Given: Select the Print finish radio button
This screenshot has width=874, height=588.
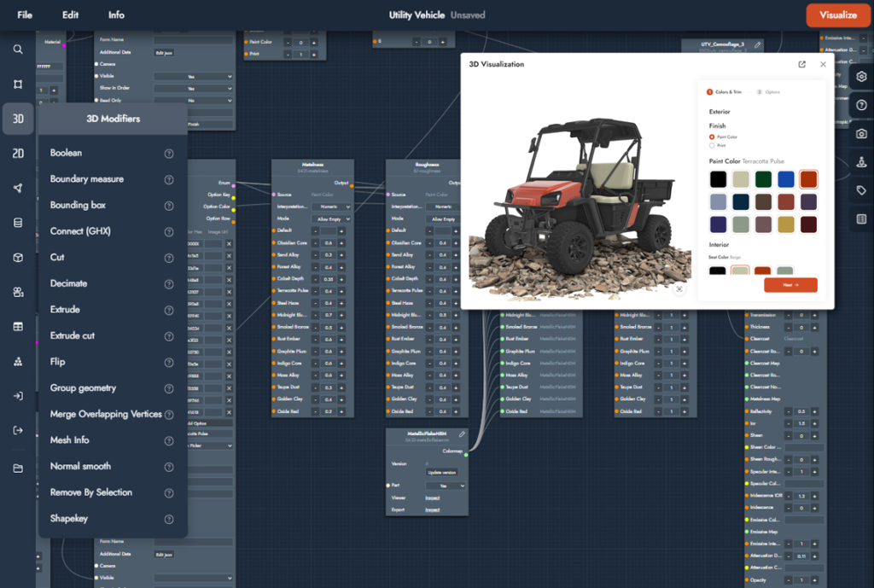Looking at the screenshot, I should click(x=713, y=145).
